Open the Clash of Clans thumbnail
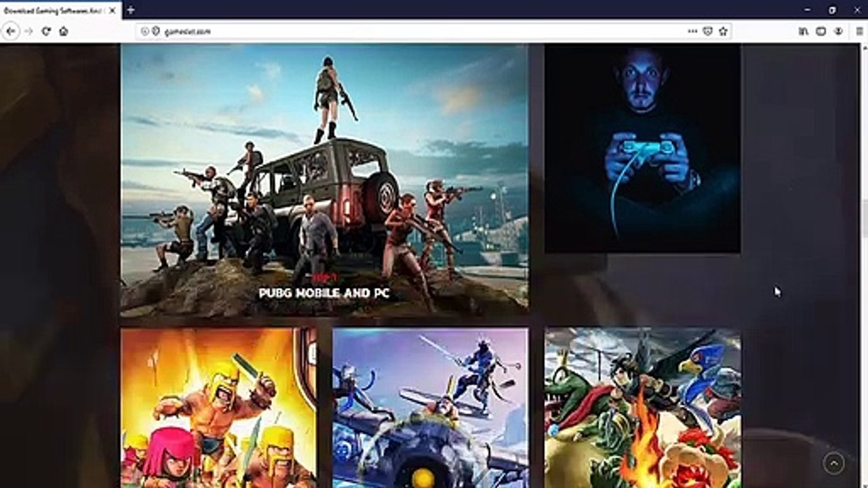The height and width of the screenshot is (488, 868). pos(218,408)
